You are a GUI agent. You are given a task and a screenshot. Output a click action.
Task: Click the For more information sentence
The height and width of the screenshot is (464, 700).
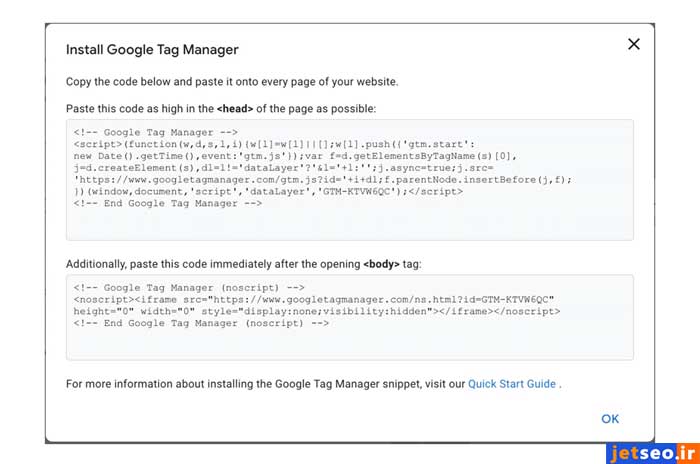pyautogui.click(x=265, y=384)
